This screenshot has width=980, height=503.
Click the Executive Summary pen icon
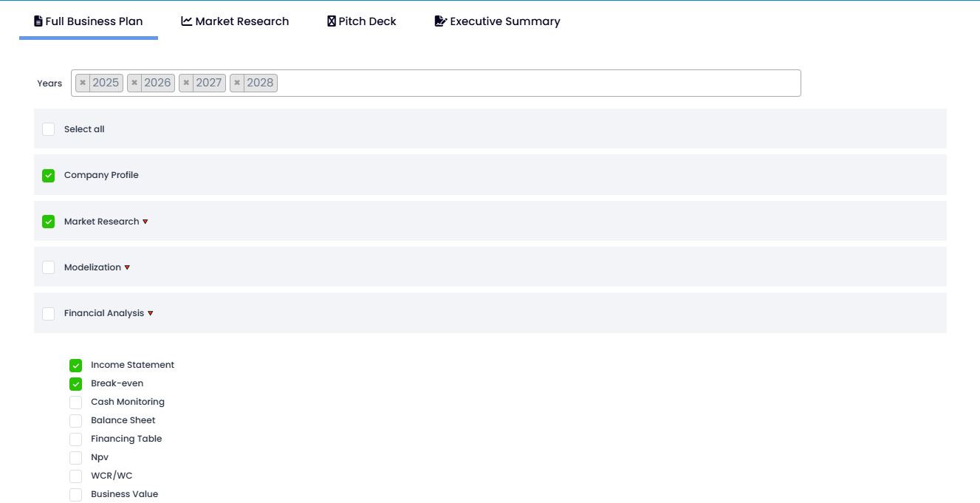tap(440, 21)
